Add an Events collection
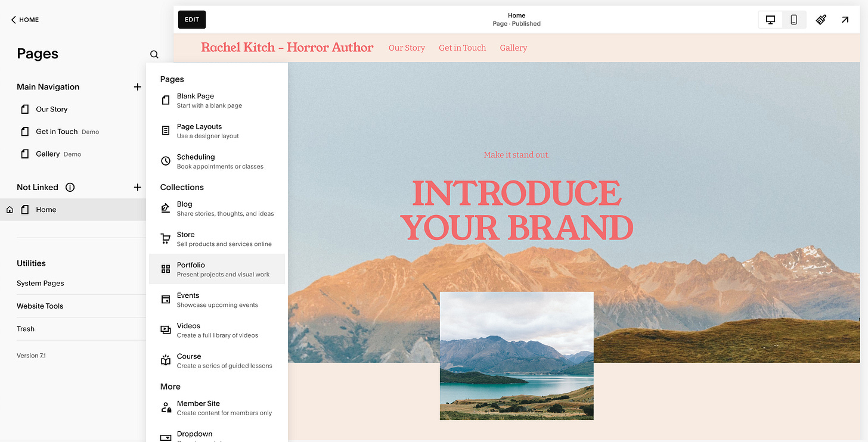This screenshot has width=868, height=442. pyautogui.click(x=217, y=300)
